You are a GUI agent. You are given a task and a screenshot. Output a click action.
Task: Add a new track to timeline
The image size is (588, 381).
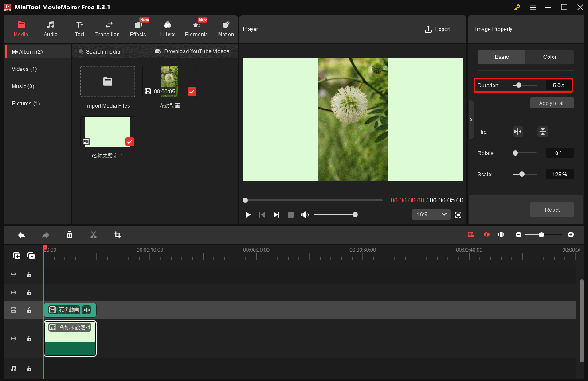17,256
